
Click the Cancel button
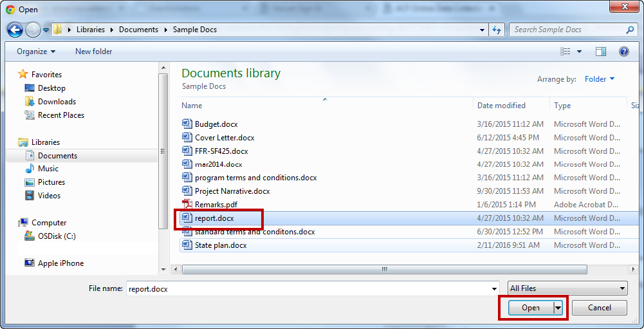click(599, 308)
